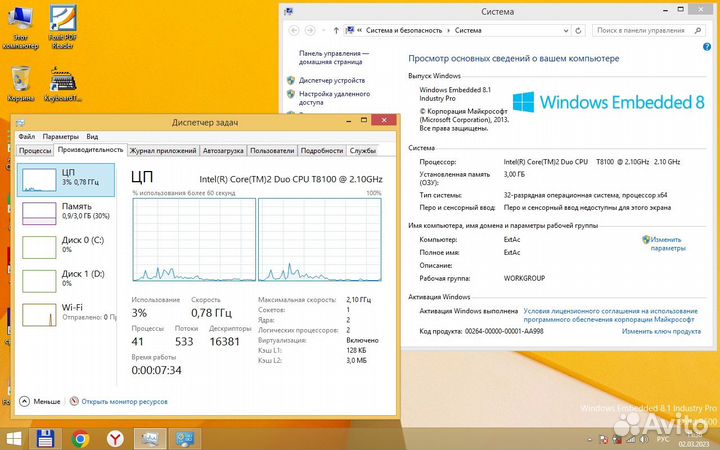Switch to the Журнал приложений tab

click(x=163, y=151)
